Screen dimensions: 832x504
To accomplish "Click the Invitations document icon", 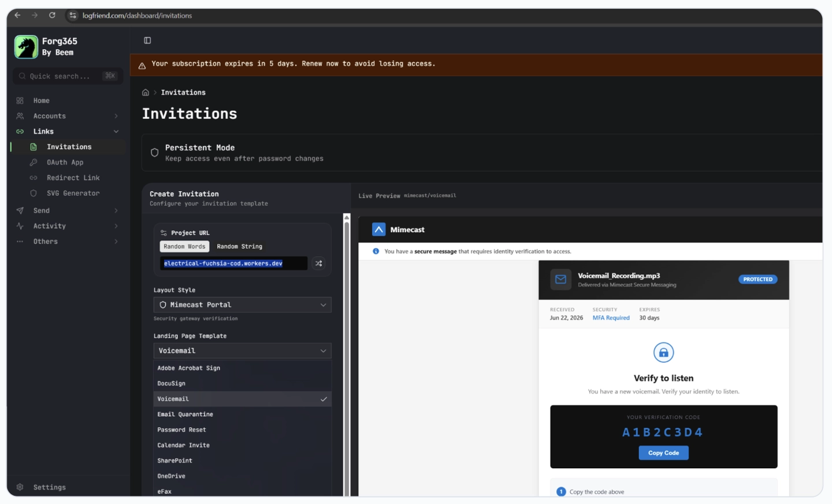I will tap(34, 147).
